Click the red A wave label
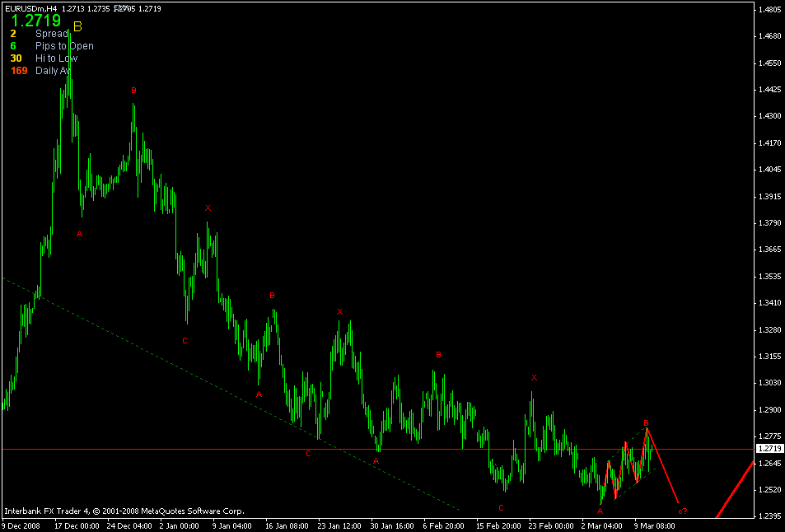Screen dimensions: 785x532 pyautogui.click(x=78, y=233)
